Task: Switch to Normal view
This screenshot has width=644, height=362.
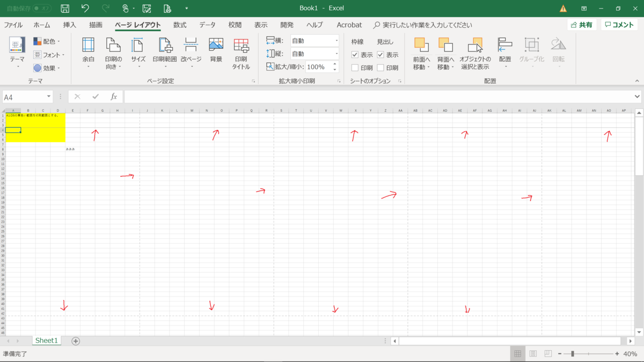Action: (x=517, y=354)
